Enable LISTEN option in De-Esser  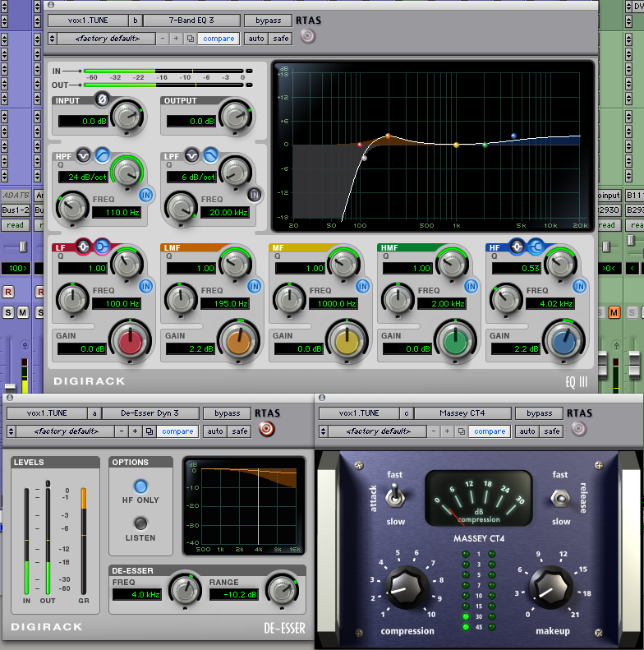click(141, 523)
